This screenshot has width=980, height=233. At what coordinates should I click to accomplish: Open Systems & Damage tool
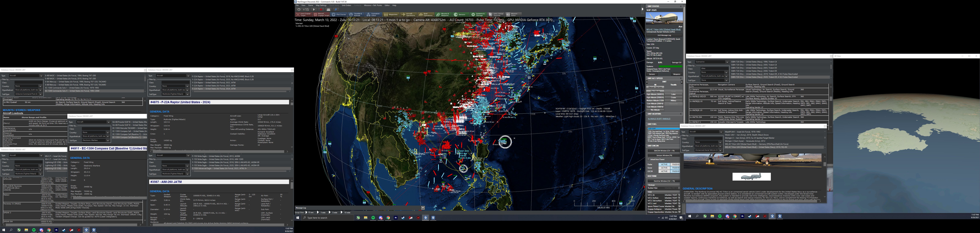click(478, 14)
